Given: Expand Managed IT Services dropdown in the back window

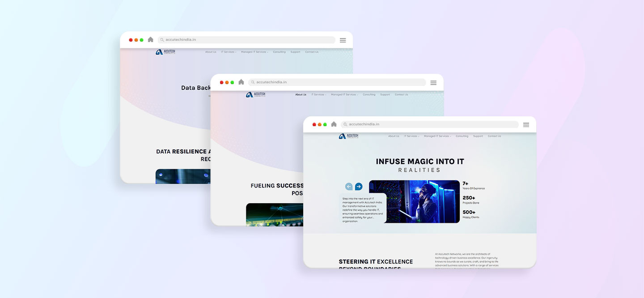Looking at the screenshot, I should click(254, 52).
